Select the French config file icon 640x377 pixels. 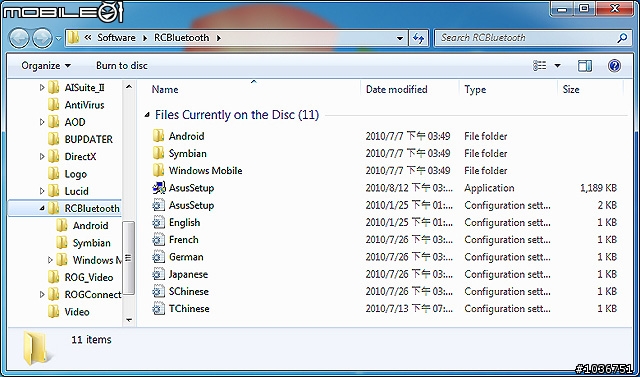(x=158, y=240)
